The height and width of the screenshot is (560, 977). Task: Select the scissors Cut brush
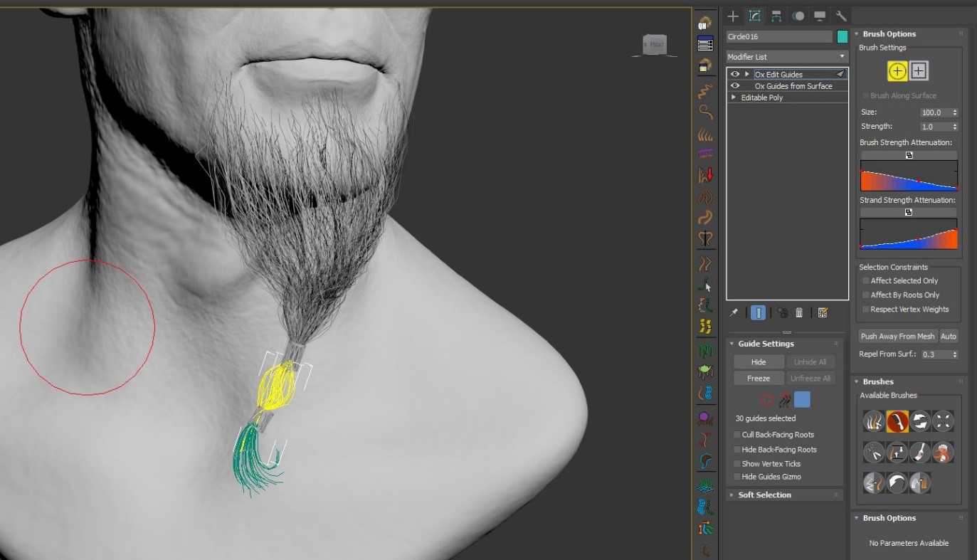coord(874,453)
